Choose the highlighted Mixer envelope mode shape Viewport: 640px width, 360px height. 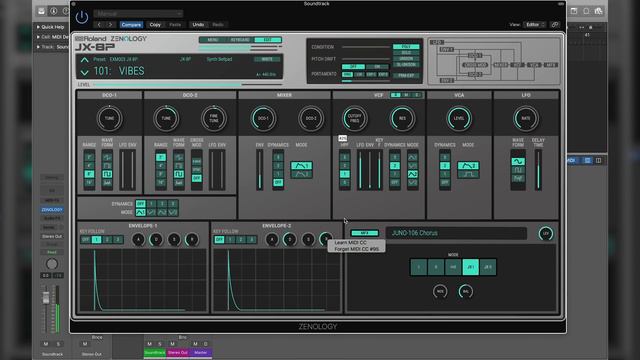tap(301, 166)
